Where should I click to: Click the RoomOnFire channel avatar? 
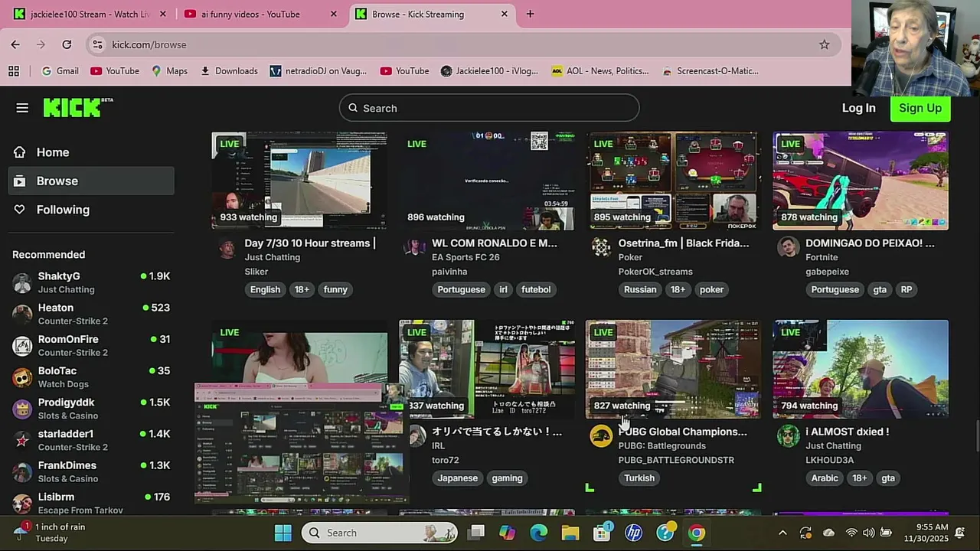coord(23,345)
